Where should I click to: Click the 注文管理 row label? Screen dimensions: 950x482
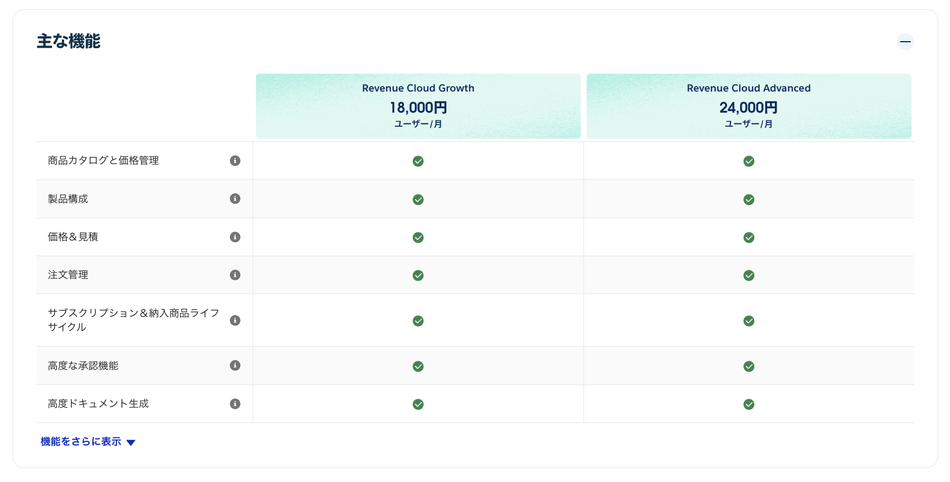(68, 275)
